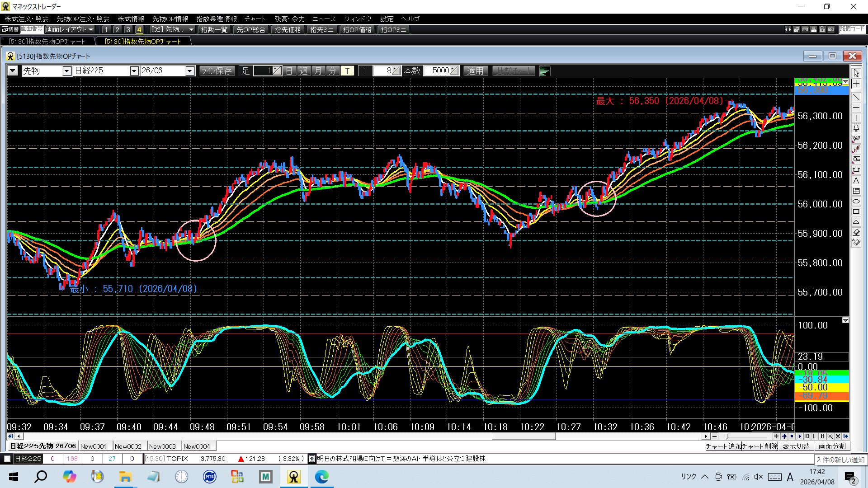868x488 pixels.
Task: Select the crosshair cursor tool
Action: click(x=856, y=84)
